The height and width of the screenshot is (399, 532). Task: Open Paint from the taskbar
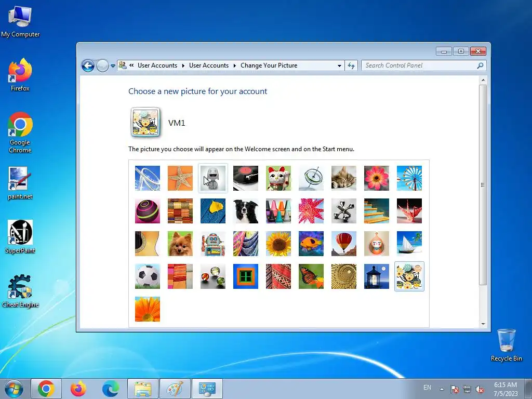click(x=175, y=389)
